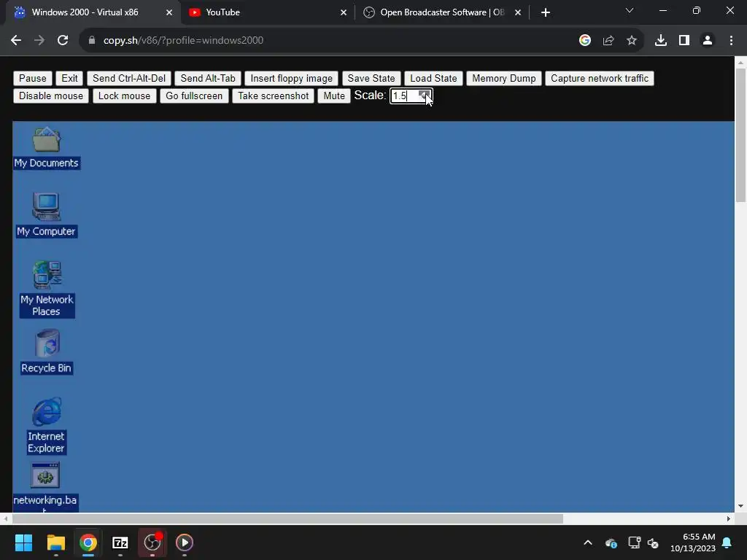Viewport: 747px width, 560px height.
Task: Increase Scale value with the up spinner
Action: [424, 93]
